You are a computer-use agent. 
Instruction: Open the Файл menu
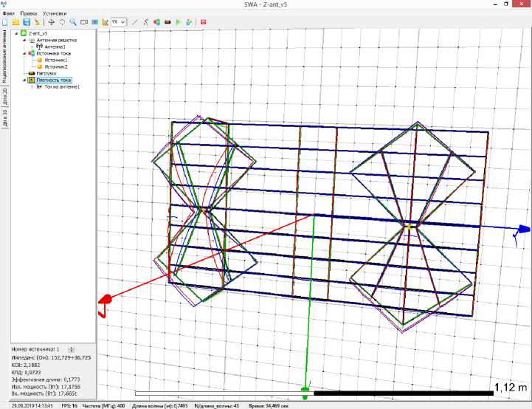click(9, 13)
